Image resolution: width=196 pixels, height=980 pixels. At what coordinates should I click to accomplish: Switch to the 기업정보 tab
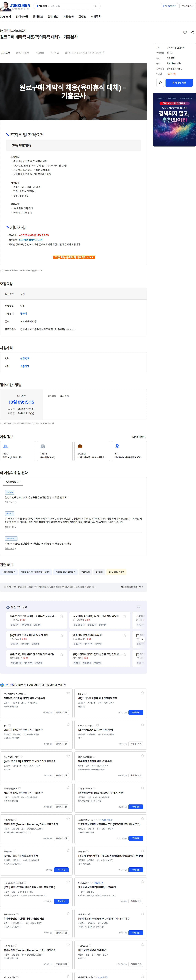click(40, 53)
